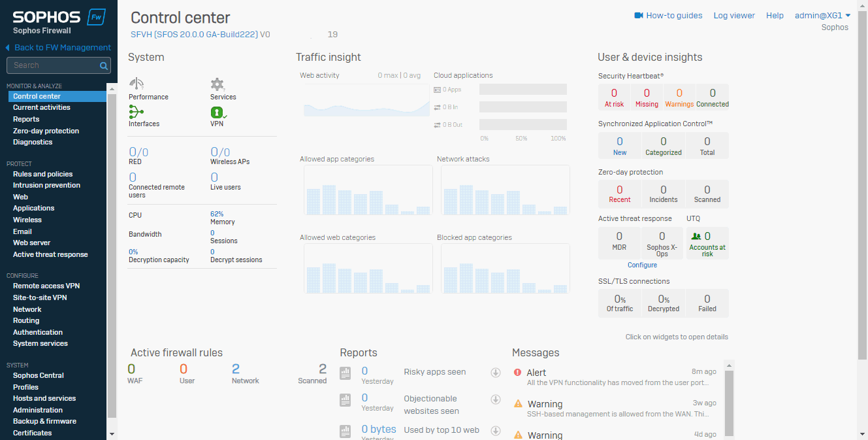Screen dimensions: 868x440
Task: Open the Allowed app categories chart
Action: point(368,190)
